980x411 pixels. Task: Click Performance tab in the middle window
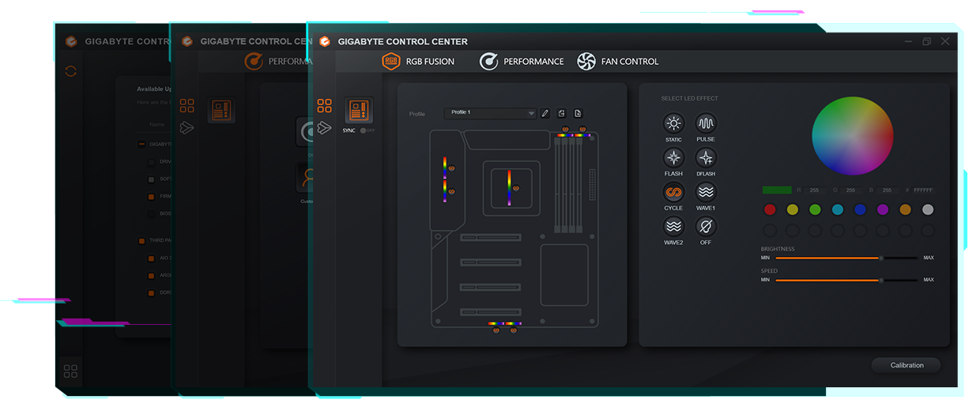[x=278, y=62]
